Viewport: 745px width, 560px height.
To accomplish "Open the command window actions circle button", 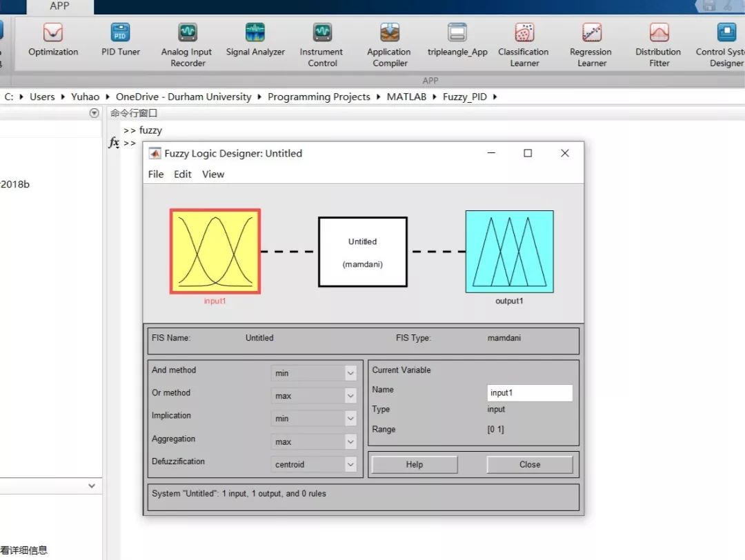I will coord(94,113).
